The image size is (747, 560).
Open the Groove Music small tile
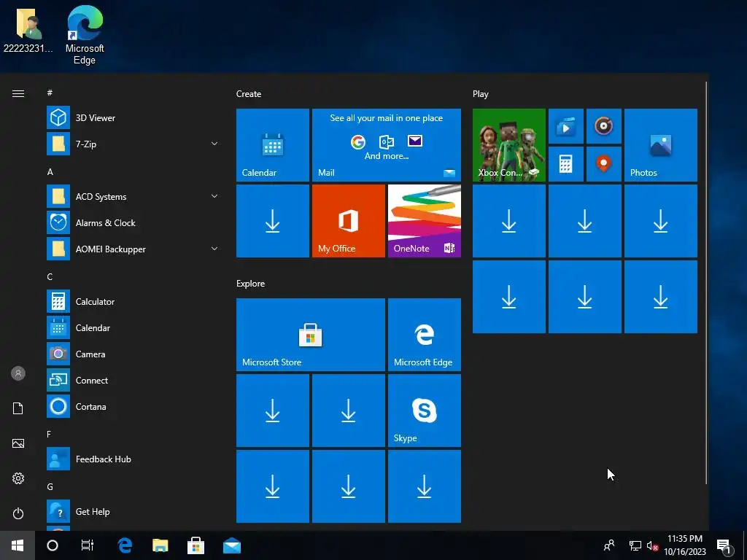(603, 126)
